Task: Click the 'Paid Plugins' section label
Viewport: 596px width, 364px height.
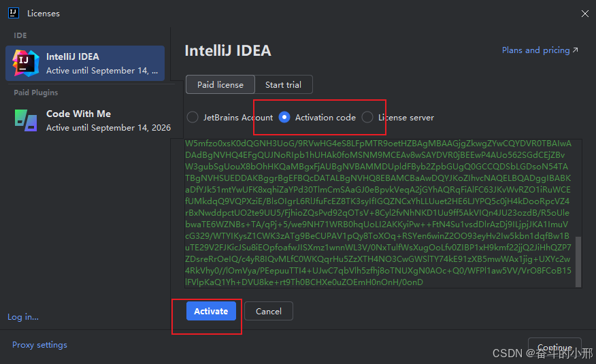Action: (36, 93)
